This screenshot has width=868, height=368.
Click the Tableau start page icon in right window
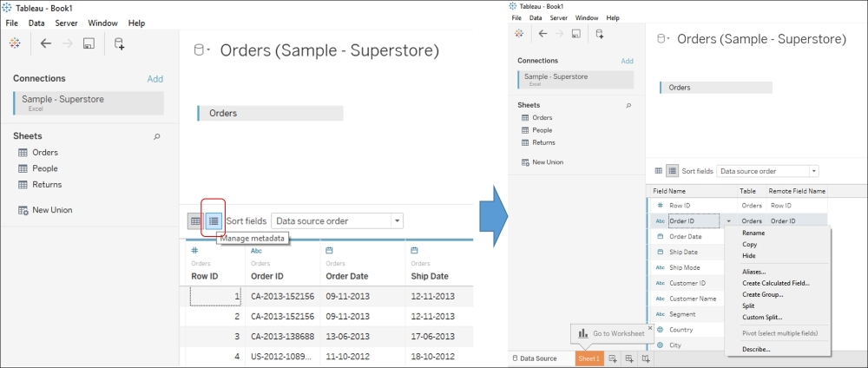point(519,33)
